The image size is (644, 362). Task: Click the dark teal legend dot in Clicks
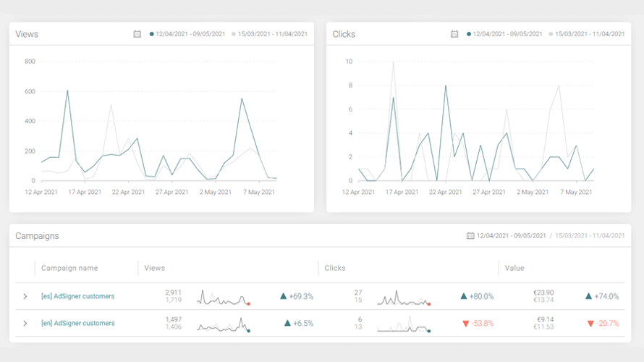click(469, 34)
